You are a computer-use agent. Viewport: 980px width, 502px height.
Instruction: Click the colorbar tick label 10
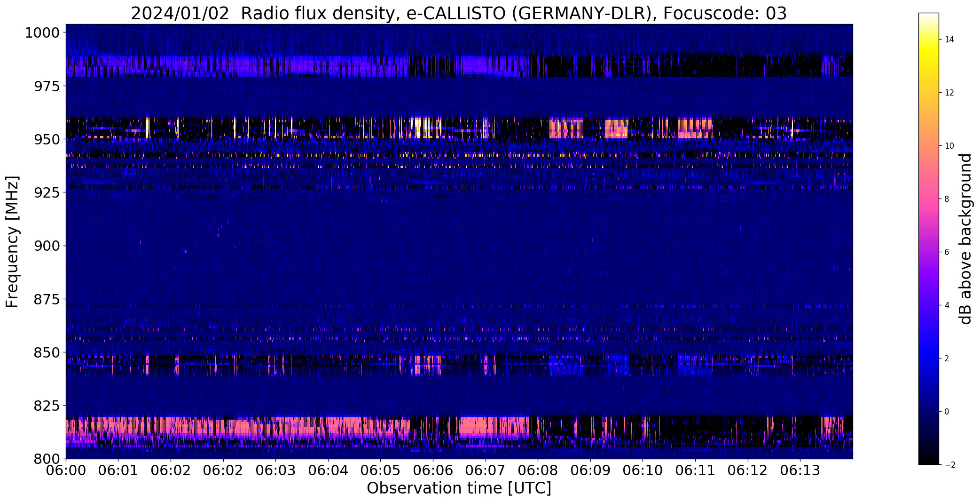(949, 146)
